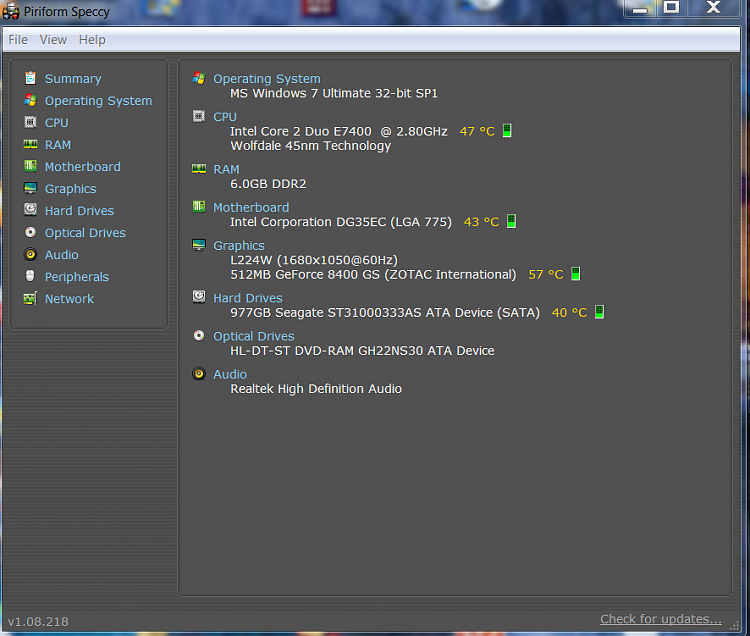The image size is (750, 636).
Task: Open RAM details from sidebar
Action: click(58, 144)
